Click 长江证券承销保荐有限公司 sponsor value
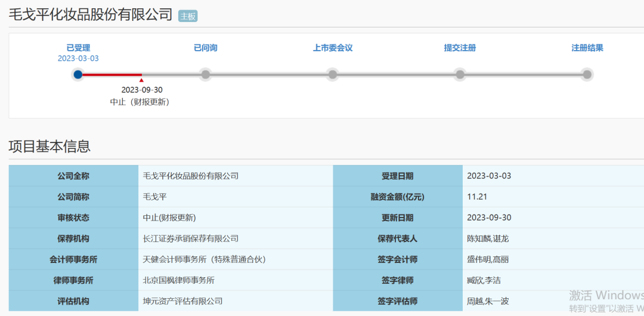644x316 pixels. pos(191,238)
